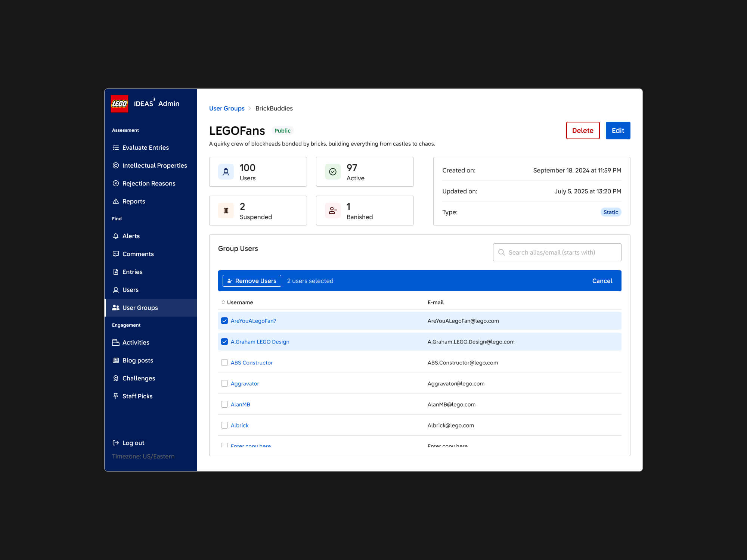Click the Users person icon in sidebar
The width and height of the screenshot is (747, 560).
click(116, 290)
